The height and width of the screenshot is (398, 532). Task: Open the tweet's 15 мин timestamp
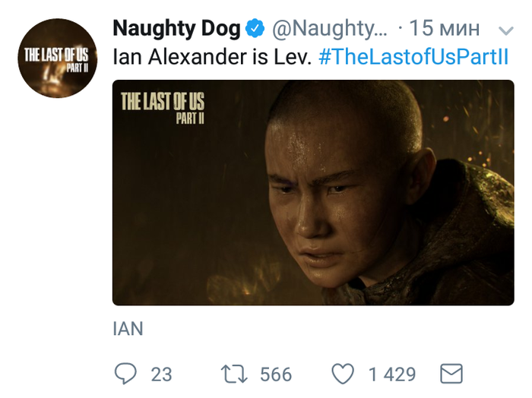(445, 30)
